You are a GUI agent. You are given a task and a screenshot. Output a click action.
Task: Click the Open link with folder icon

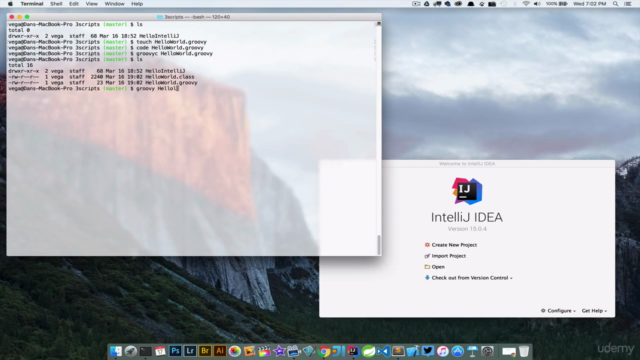[435, 267]
